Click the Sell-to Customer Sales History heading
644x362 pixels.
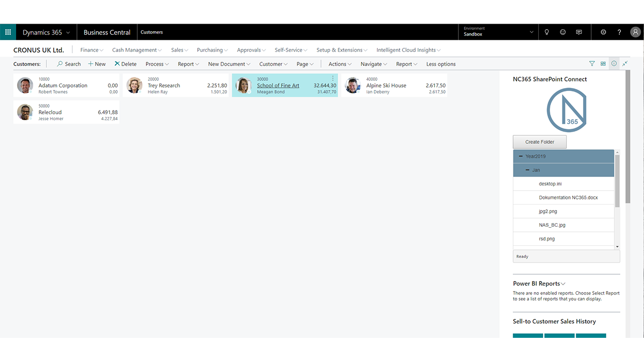(554, 321)
